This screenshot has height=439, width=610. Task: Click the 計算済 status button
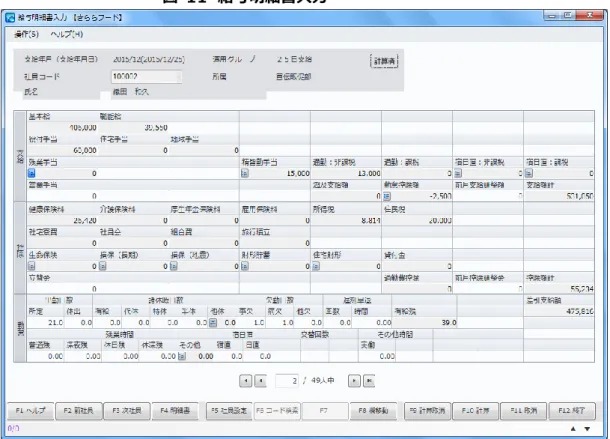click(384, 61)
